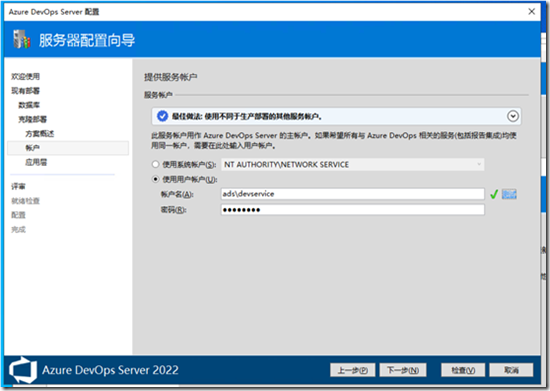Screen dimensions: 550x391
Task: Click the 密码(R) password field
Action: click(353, 210)
